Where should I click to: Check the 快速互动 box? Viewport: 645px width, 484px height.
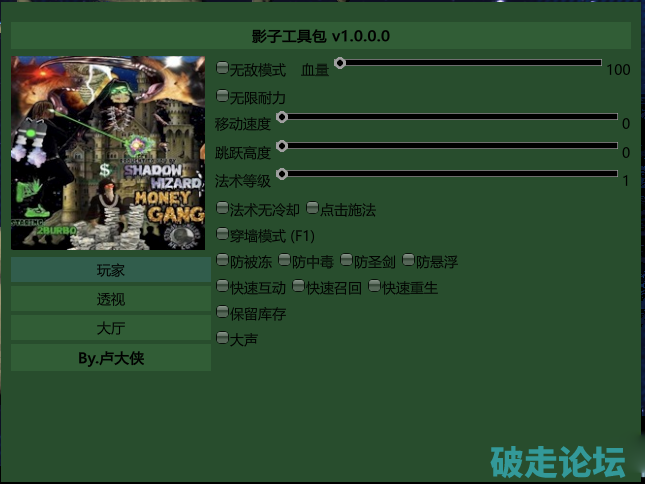[222, 287]
